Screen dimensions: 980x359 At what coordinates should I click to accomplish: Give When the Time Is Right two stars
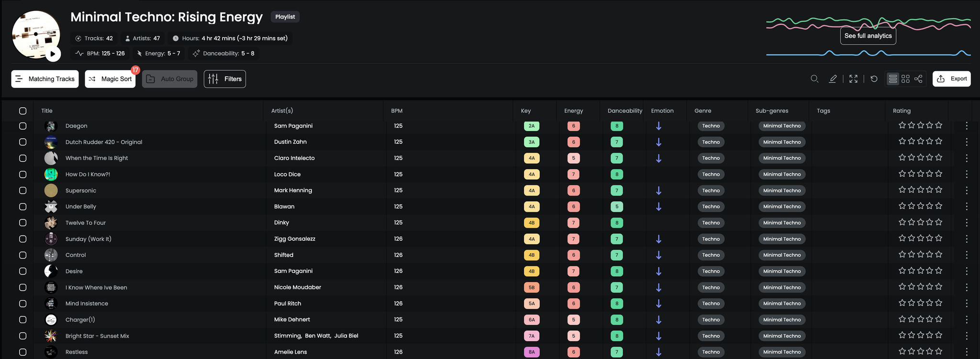coord(912,157)
